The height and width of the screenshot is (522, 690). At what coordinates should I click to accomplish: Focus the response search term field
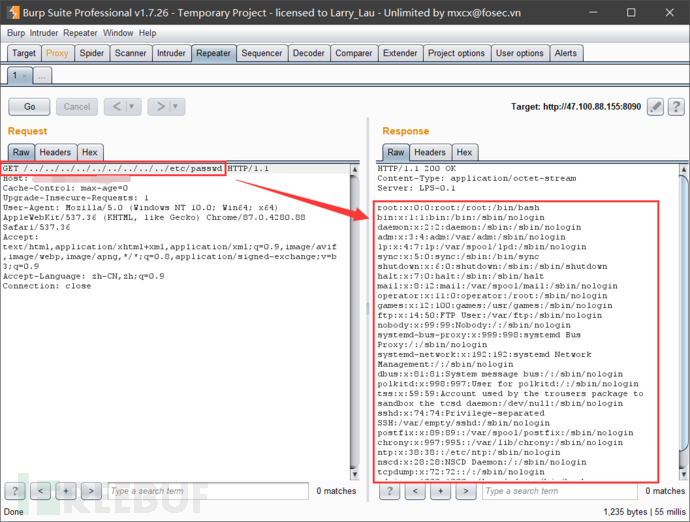[560, 491]
